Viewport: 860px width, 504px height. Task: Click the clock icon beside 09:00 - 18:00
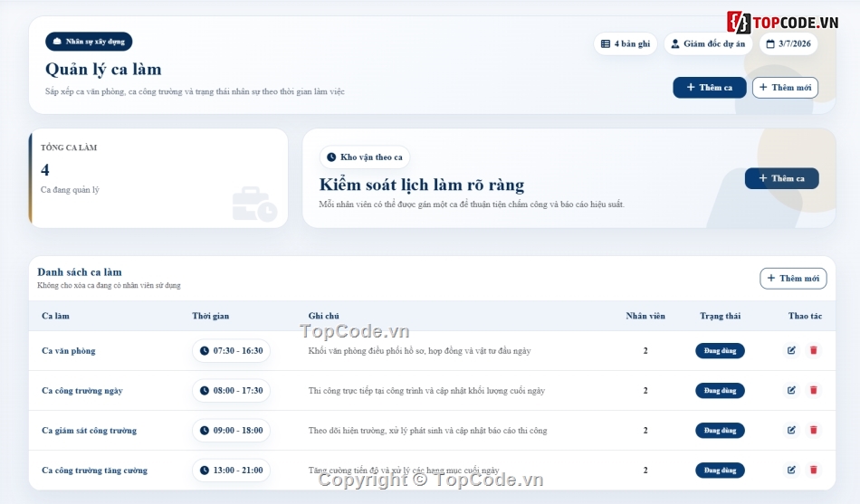click(204, 431)
